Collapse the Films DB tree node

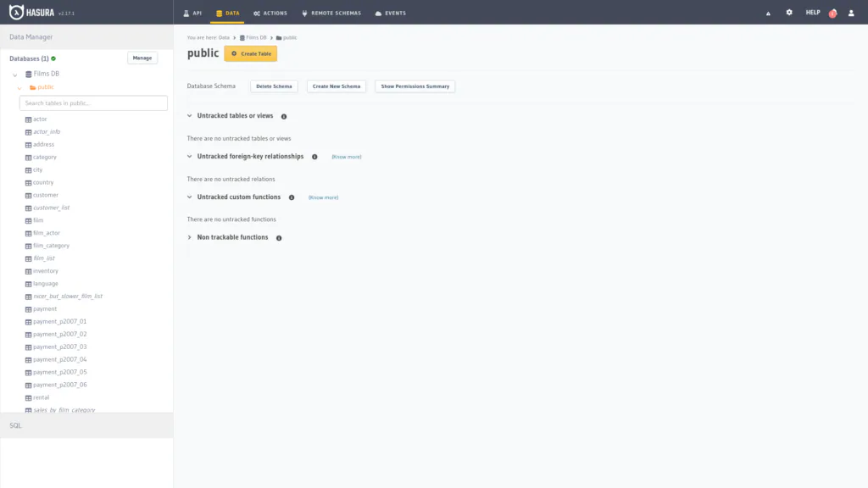(x=15, y=75)
